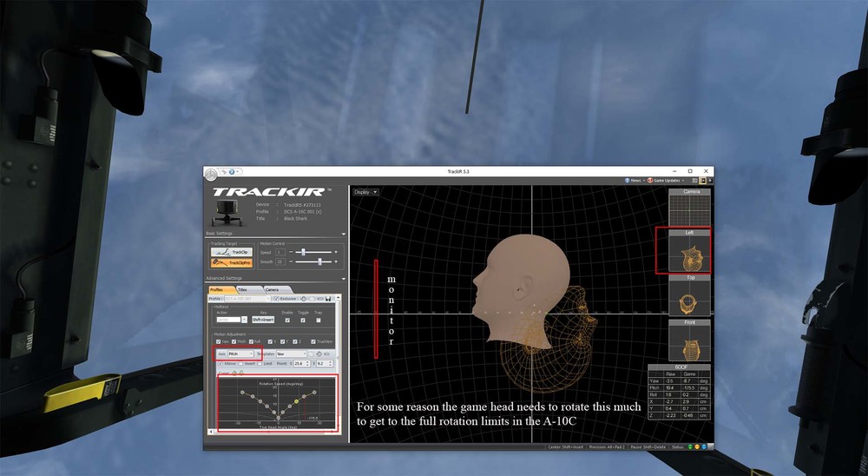Click the rename profile icon

pyautogui.click(x=320, y=299)
